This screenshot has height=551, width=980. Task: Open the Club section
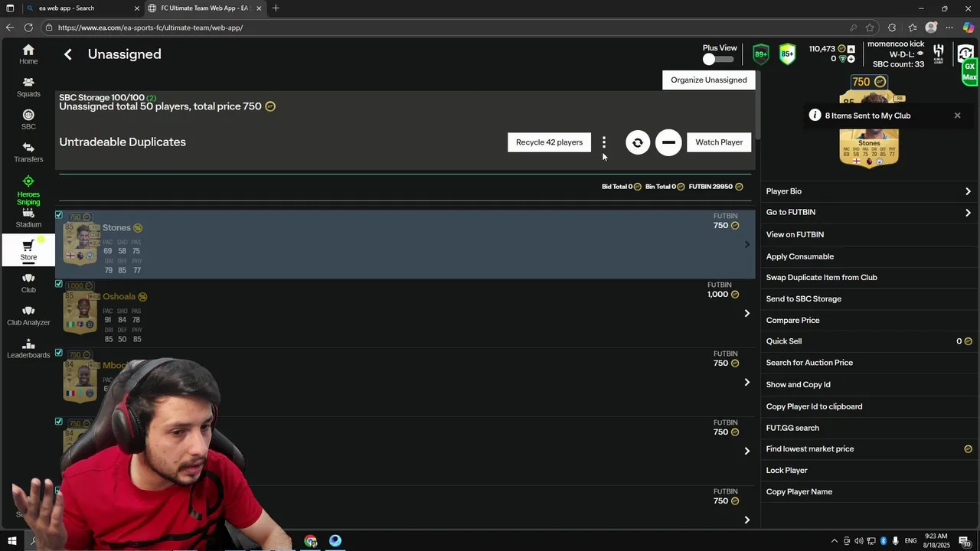(28, 283)
